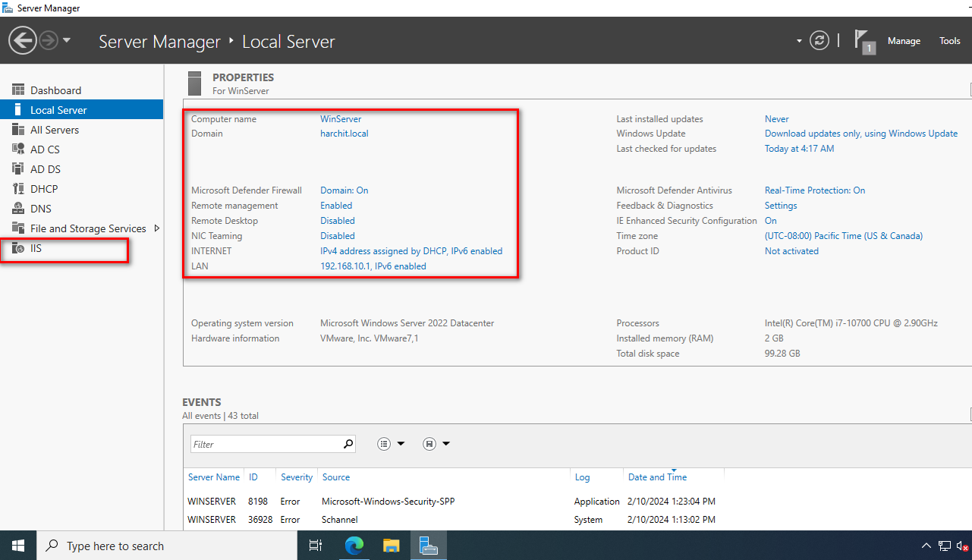Open Microsoft Edge from the taskbar

pyautogui.click(x=354, y=545)
